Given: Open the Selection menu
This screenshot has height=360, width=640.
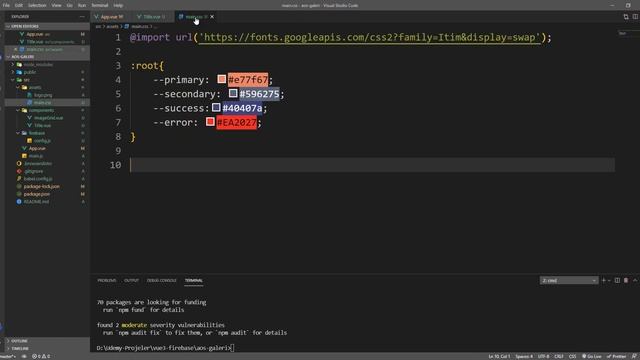Looking at the screenshot, I should (x=37, y=5).
